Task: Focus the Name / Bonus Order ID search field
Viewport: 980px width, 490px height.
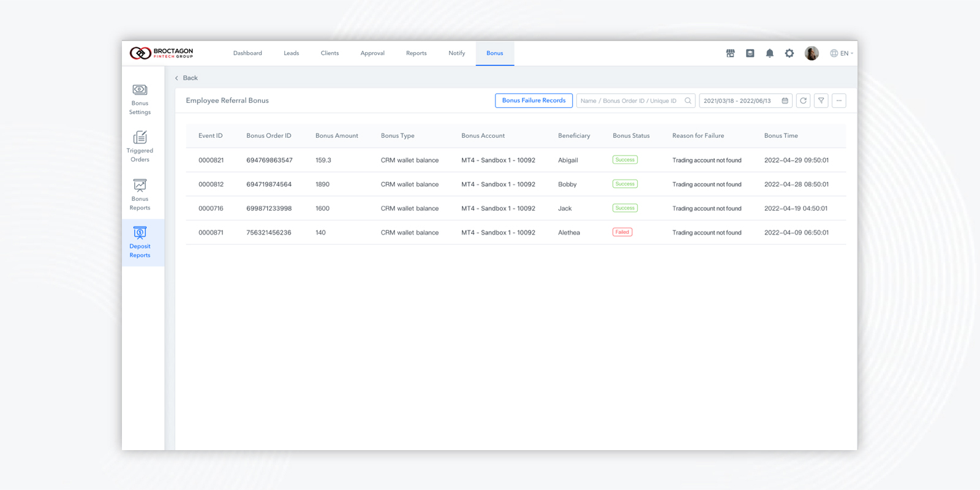Action: tap(636, 100)
